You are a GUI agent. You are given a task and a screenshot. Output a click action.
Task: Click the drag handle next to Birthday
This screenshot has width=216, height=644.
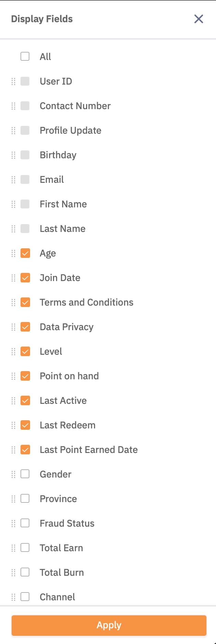coord(14,155)
